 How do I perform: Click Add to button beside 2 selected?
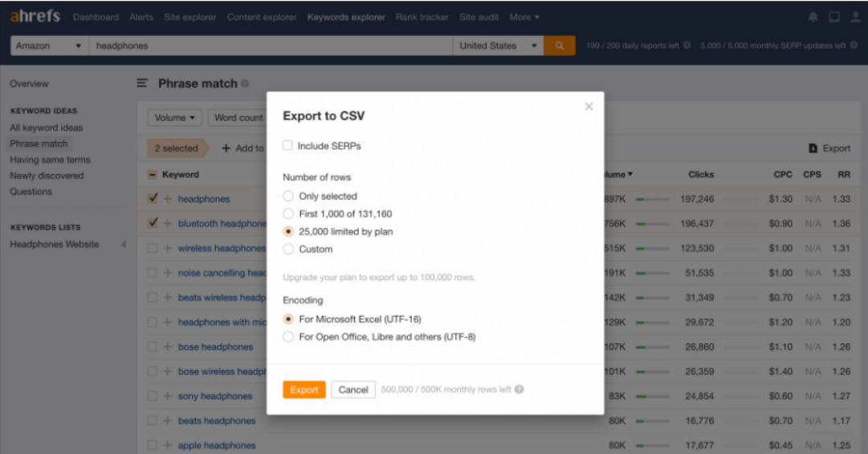point(243,148)
